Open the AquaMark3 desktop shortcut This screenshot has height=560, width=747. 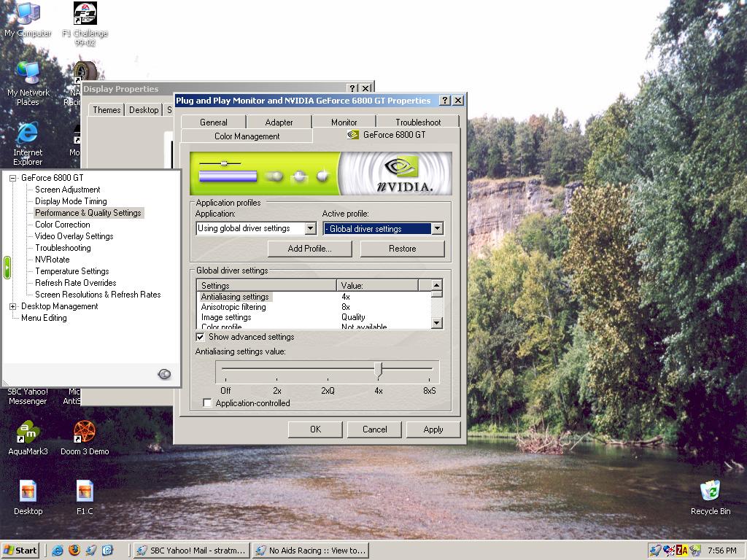[28, 432]
